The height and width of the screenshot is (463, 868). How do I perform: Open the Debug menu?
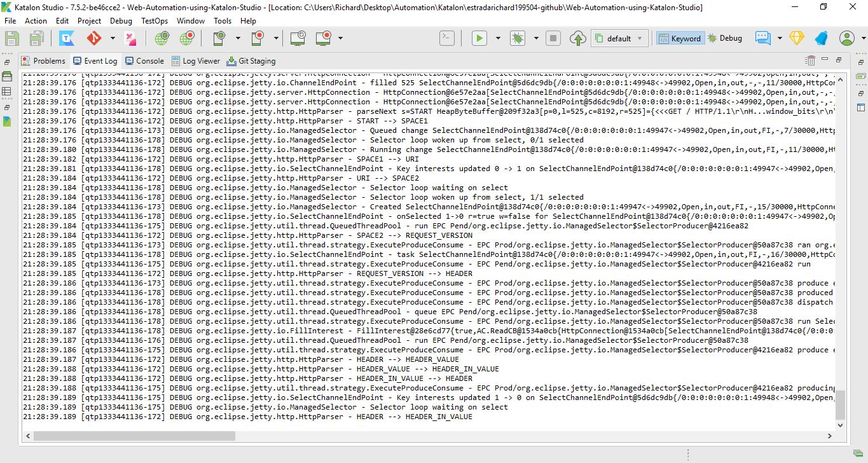pyautogui.click(x=121, y=21)
